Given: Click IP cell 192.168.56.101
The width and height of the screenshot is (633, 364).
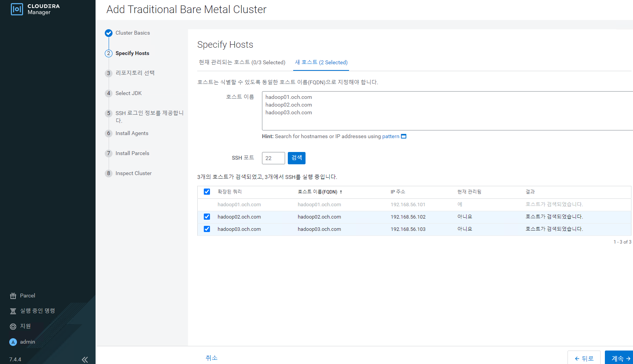Looking at the screenshot, I should (x=408, y=205).
